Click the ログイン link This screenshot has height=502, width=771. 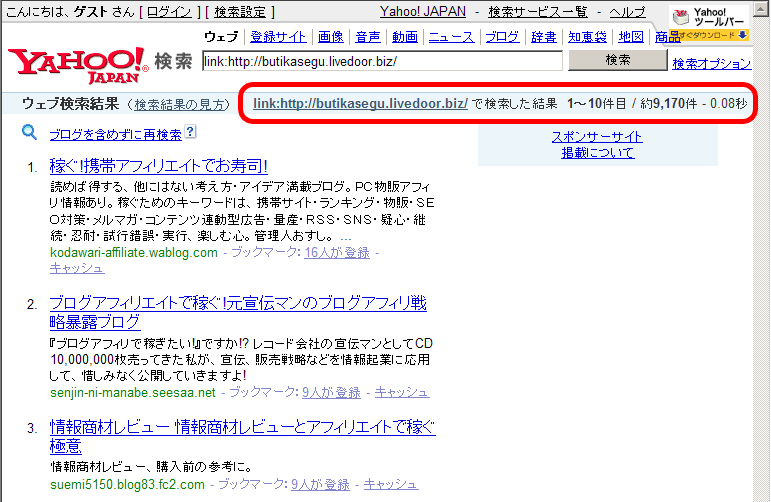[169, 11]
